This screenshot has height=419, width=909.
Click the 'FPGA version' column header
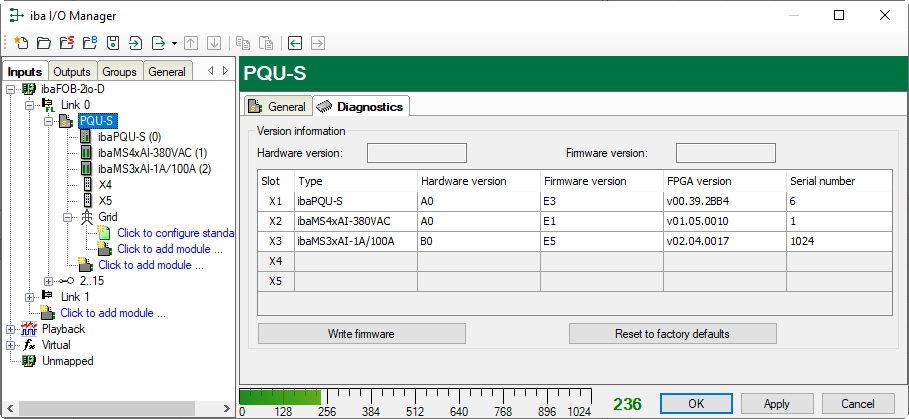[725, 181]
